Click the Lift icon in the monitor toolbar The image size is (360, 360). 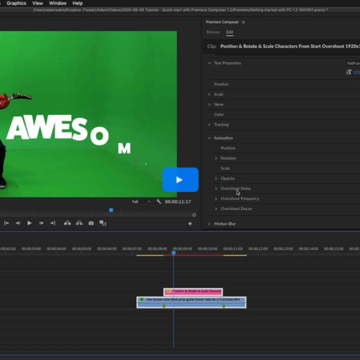pyautogui.click(x=67, y=223)
